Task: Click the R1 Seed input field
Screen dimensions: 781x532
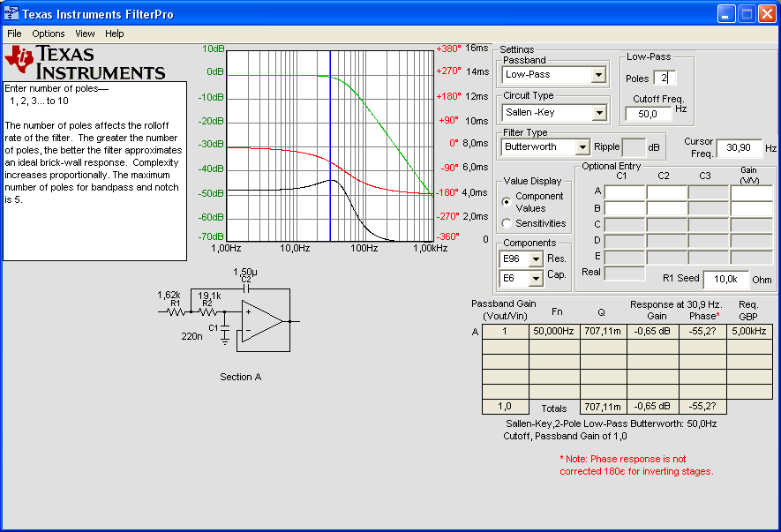Action: [x=725, y=280]
